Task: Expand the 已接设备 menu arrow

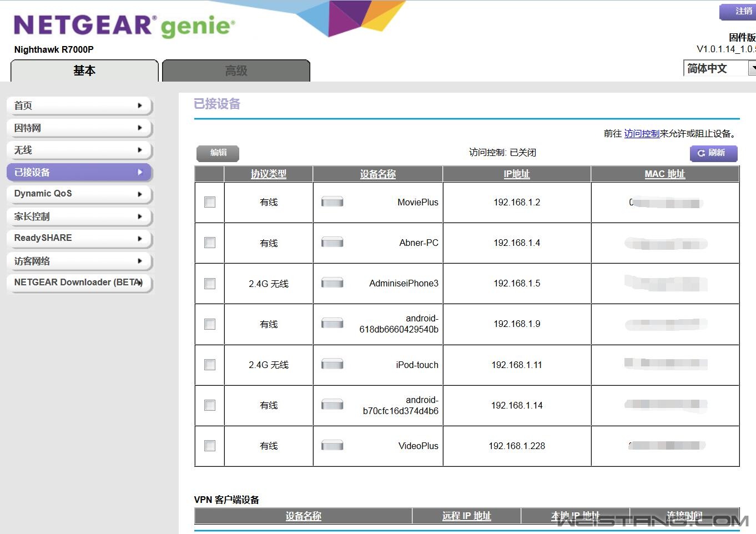Action: coord(140,172)
